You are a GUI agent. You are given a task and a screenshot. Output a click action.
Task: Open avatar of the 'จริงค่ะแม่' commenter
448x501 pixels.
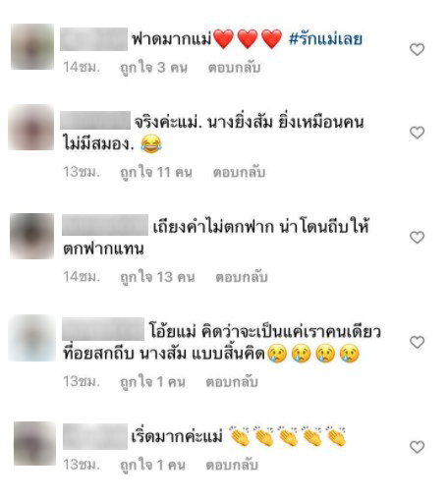click(31, 128)
